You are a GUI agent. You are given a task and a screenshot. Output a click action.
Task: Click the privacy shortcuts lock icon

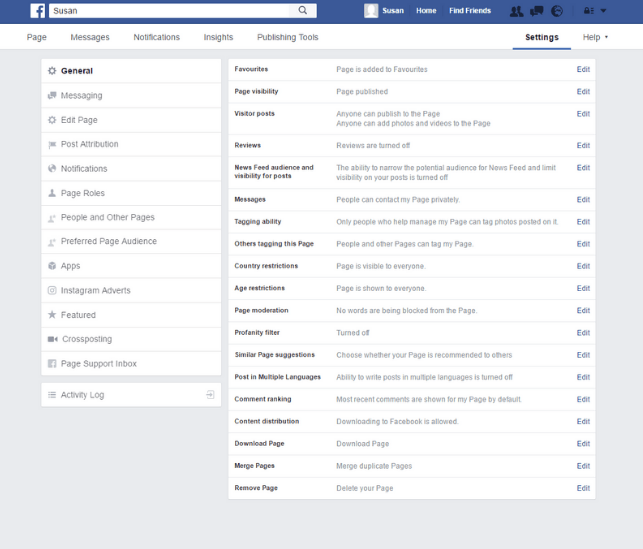click(587, 11)
